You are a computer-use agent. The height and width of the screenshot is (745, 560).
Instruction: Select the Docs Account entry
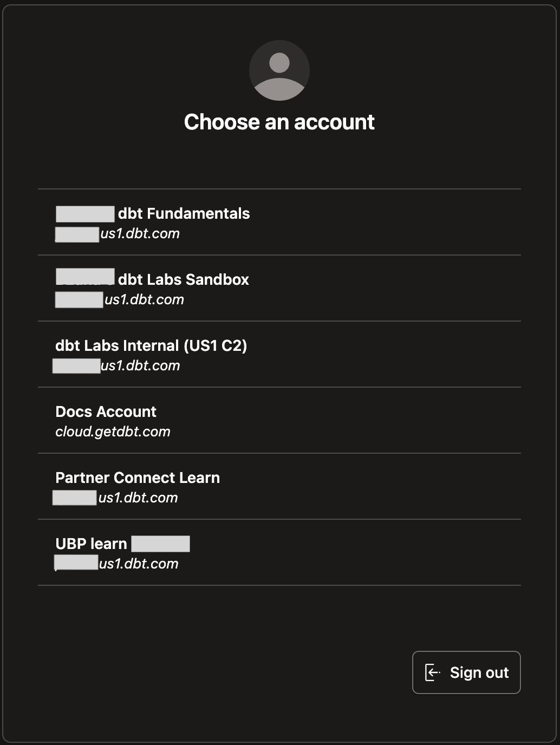point(279,420)
